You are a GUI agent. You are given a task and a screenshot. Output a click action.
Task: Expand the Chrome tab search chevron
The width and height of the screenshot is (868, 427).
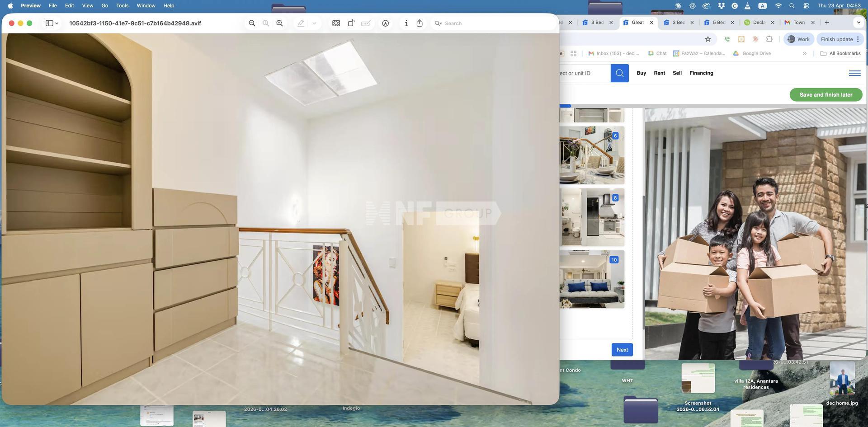(859, 23)
